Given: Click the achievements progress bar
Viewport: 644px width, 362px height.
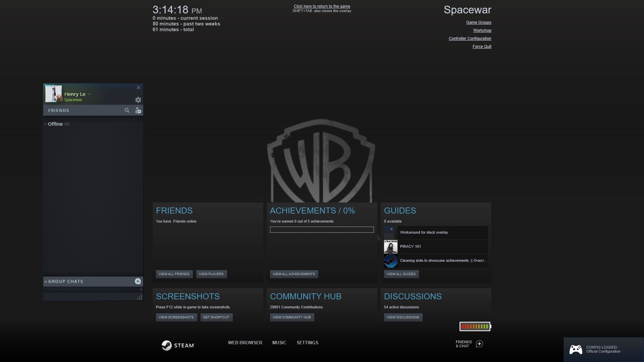Looking at the screenshot, I should click(322, 230).
